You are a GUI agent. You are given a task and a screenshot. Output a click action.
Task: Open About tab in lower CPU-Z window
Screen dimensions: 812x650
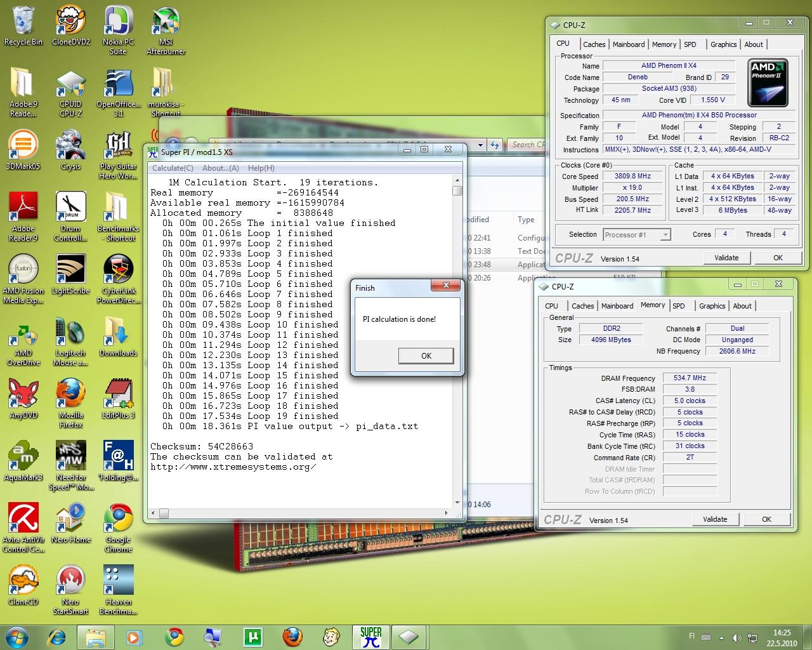coord(742,306)
